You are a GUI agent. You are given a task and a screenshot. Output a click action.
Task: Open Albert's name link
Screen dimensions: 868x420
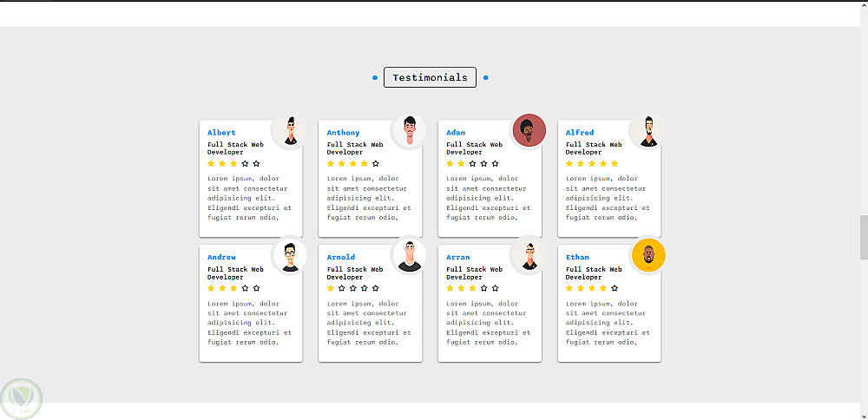[x=221, y=133]
